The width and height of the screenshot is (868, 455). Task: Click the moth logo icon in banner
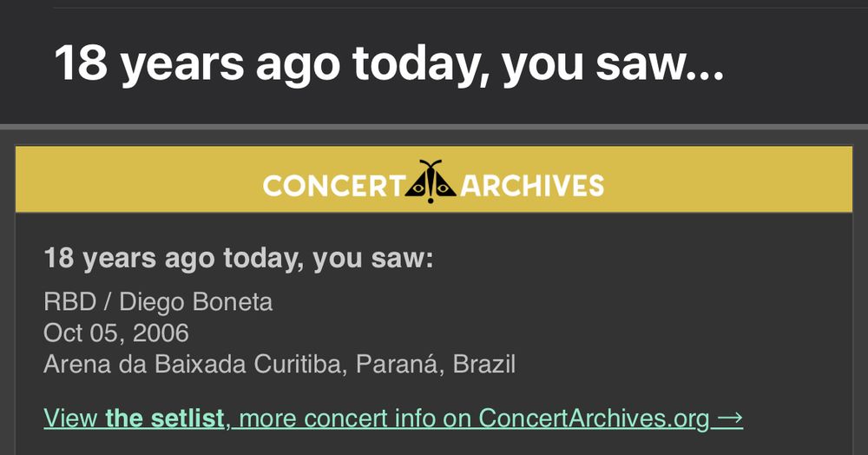[x=431, y=181]
